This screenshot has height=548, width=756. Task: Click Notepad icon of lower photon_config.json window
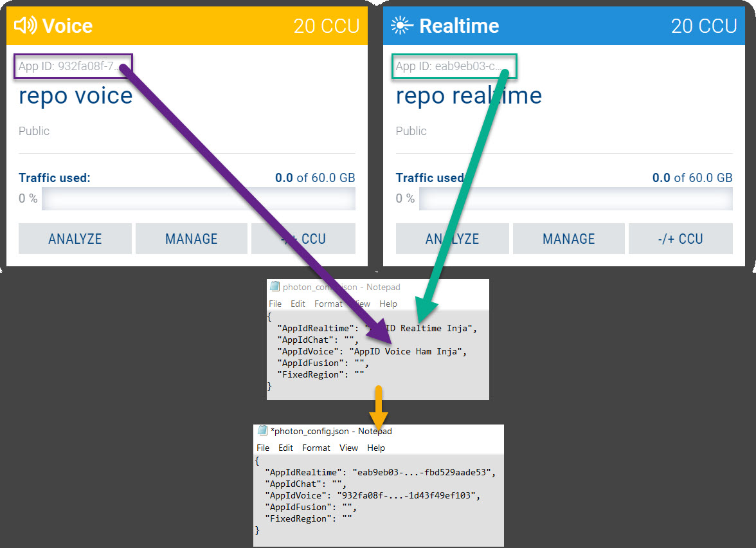(263, 430)
